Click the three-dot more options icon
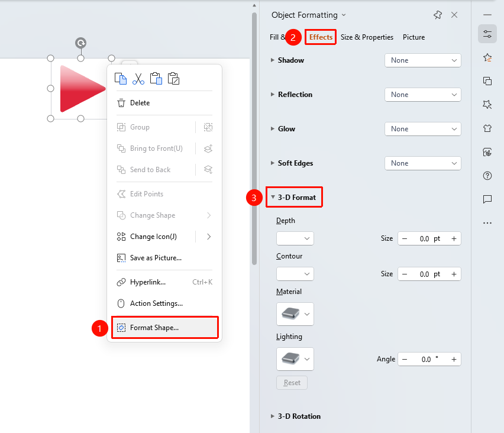This screenshot has width=504, height=433. (x=487, y=223)
